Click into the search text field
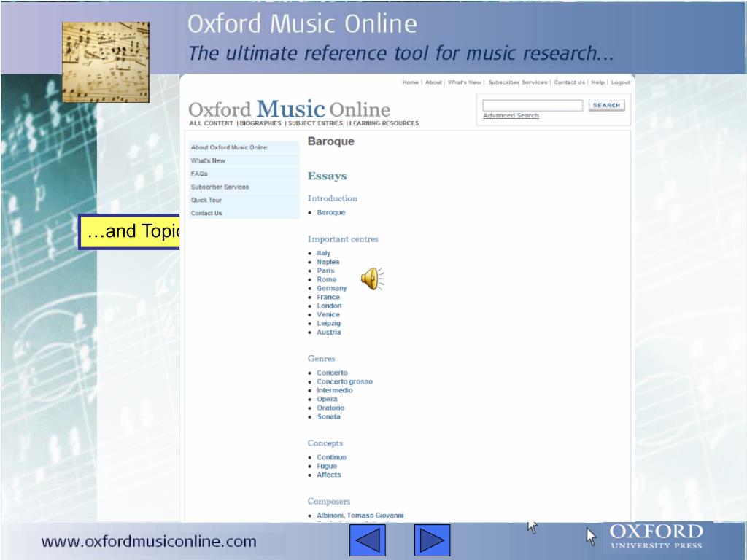 533,106
